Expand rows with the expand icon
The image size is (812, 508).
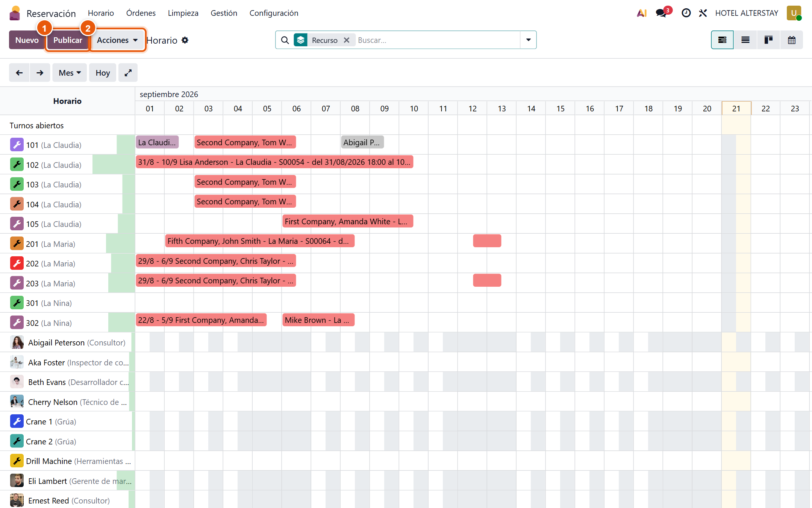(128, 73)
